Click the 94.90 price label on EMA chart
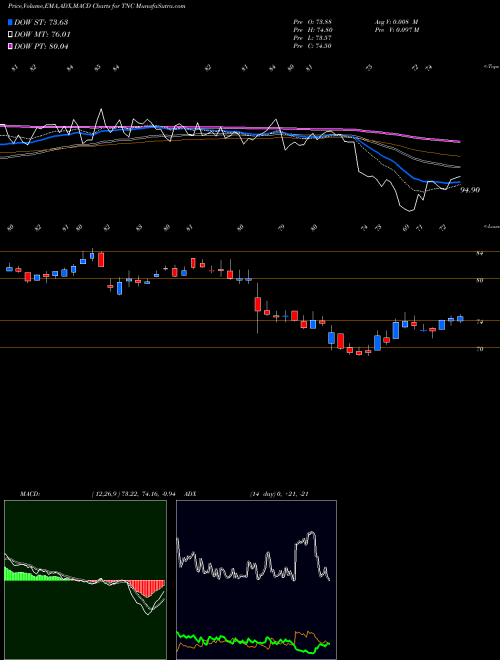500x660 pixels. [470, 190]
